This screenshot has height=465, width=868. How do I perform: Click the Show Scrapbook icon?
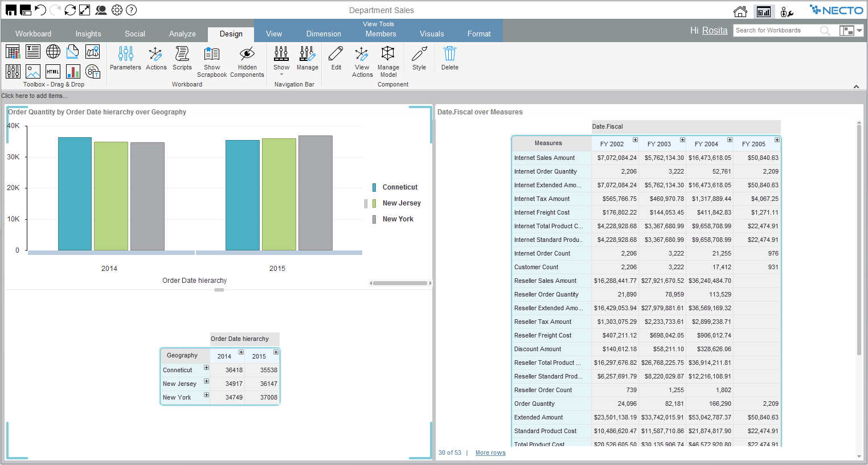(212, 54)
